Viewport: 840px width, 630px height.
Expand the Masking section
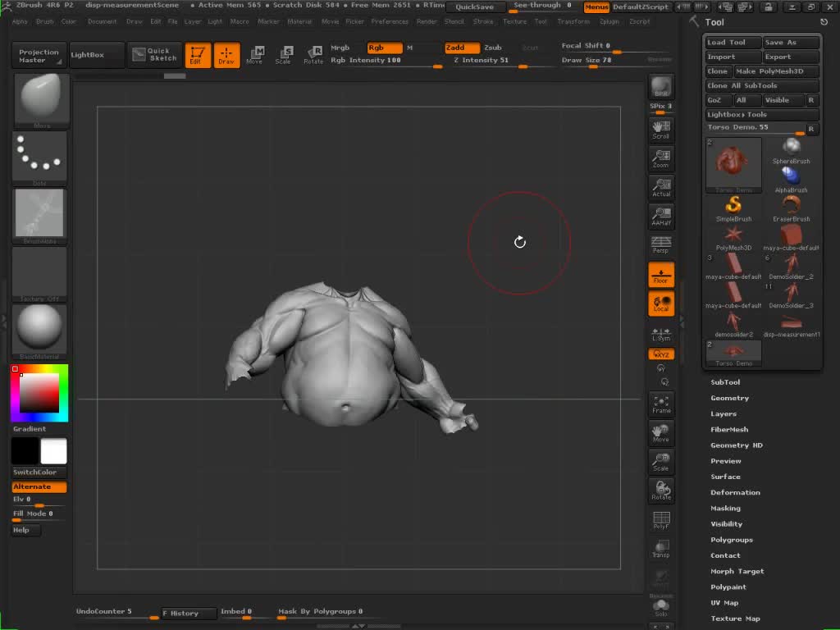click(725, 508)
